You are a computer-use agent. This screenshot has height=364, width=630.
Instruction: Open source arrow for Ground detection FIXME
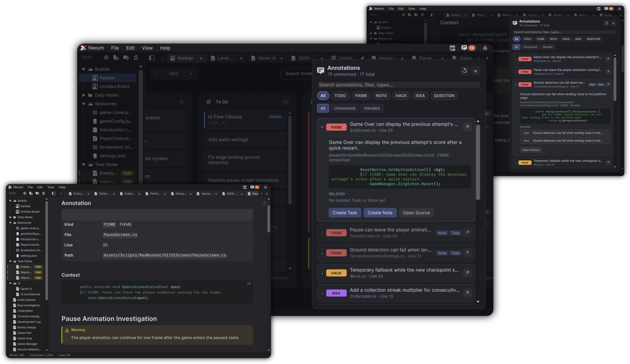(x=467, y=253)
